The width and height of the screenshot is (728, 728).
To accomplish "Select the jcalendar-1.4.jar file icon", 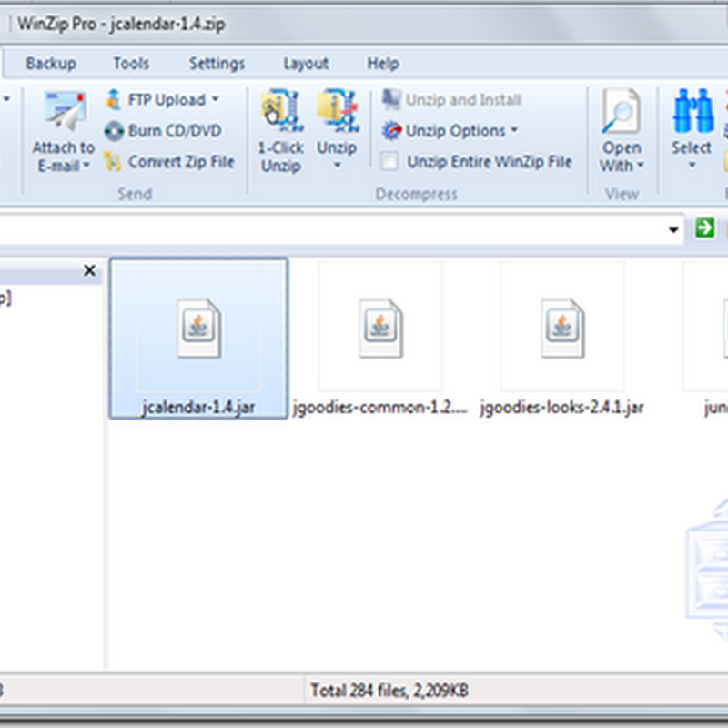I will point(198,329).
